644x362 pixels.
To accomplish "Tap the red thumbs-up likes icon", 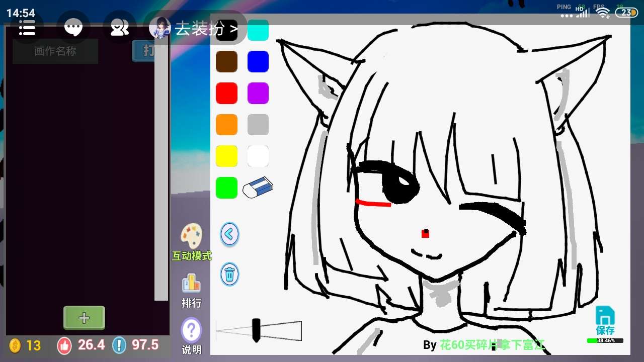I will tap(64, 345).
